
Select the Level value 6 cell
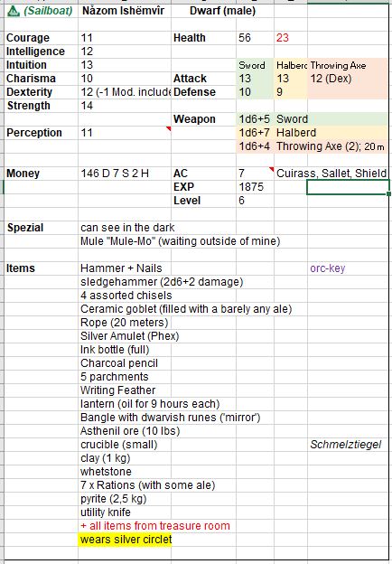click(255, 201)
